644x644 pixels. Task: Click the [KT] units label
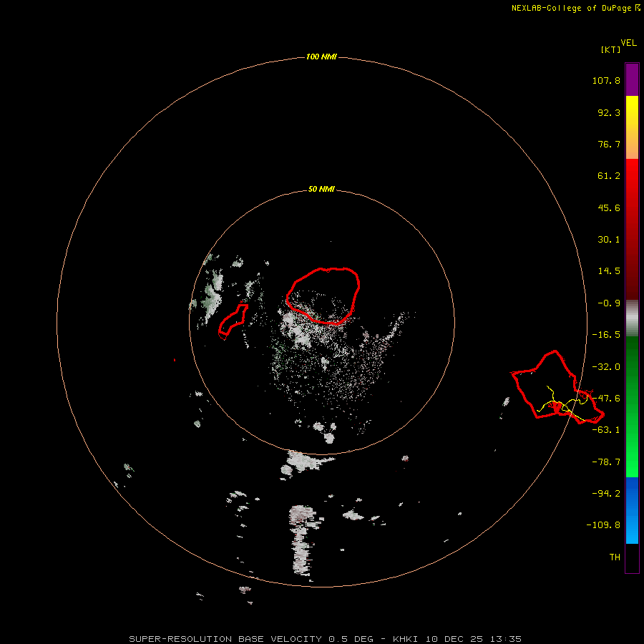click(611, 49)
